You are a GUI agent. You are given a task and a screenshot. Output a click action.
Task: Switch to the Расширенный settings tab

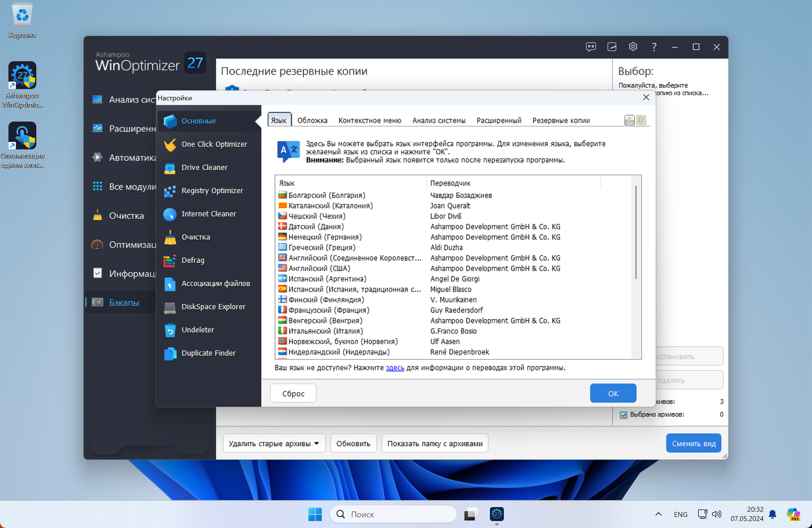[x=499, y=121]
